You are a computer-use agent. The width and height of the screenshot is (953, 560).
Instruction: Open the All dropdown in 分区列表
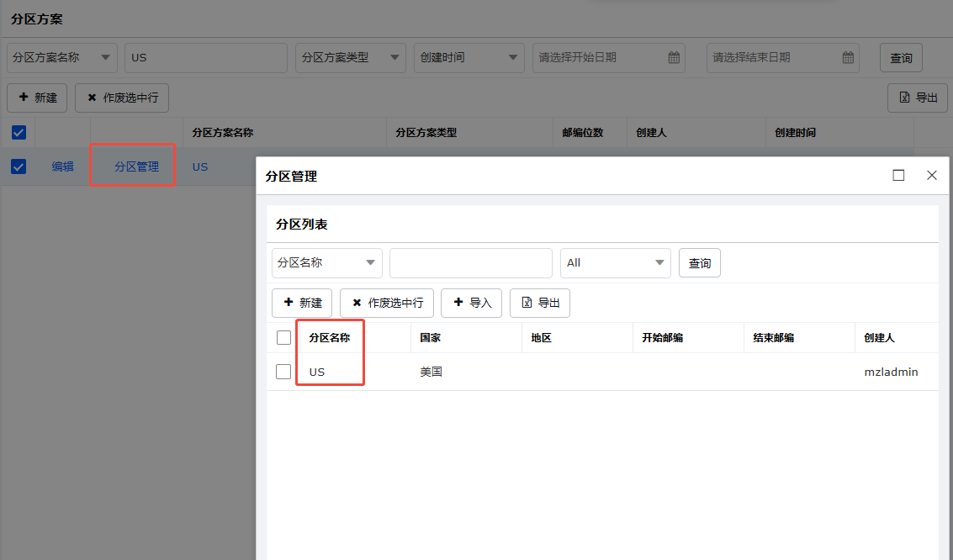pyautogui.click(x=616, y=263)
